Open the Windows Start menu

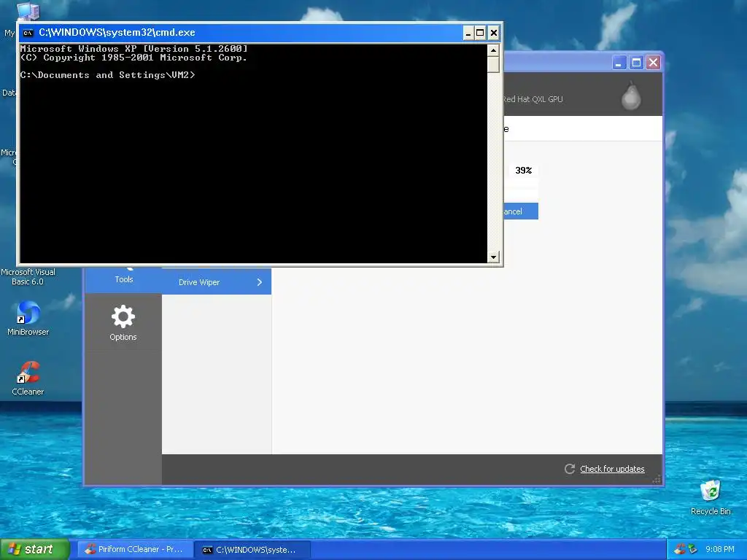(x=35, y=550)
